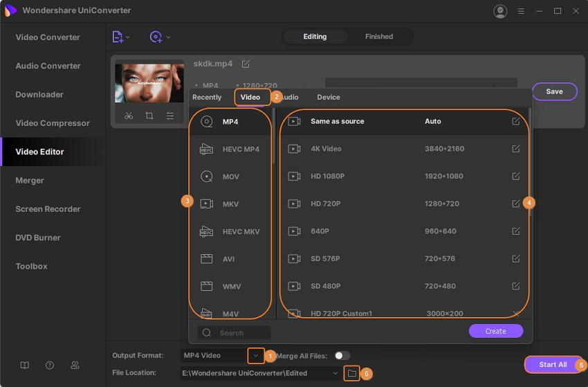Switch to the Finished tab
This screenshot has height=387, width=588.
coord(379,37)
